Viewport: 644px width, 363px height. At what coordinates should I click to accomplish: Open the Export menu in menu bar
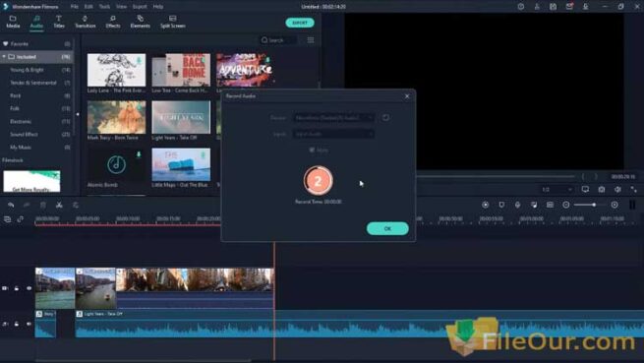point(140,7)
